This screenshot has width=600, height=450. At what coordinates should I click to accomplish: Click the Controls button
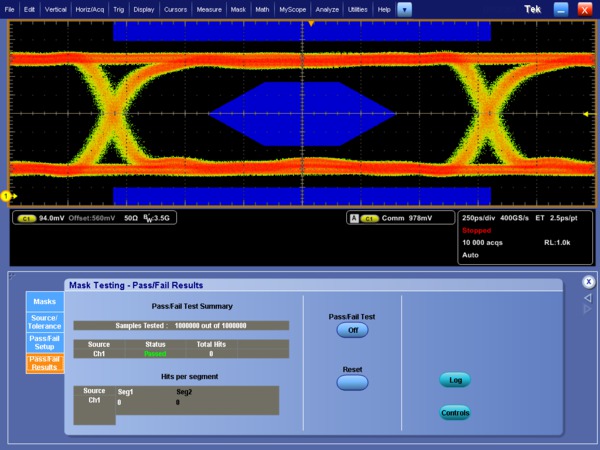[x=455, y=413]
